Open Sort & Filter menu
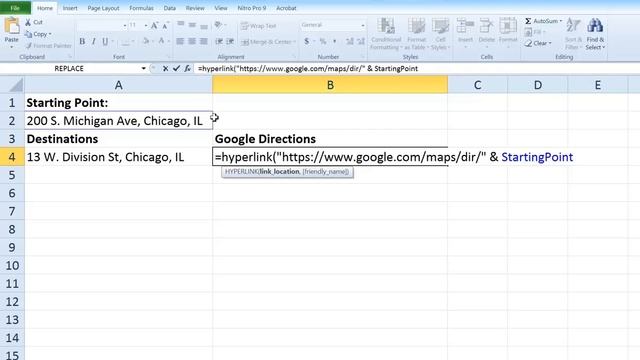Viewport: 640px width, 360px height. point(573,34)
